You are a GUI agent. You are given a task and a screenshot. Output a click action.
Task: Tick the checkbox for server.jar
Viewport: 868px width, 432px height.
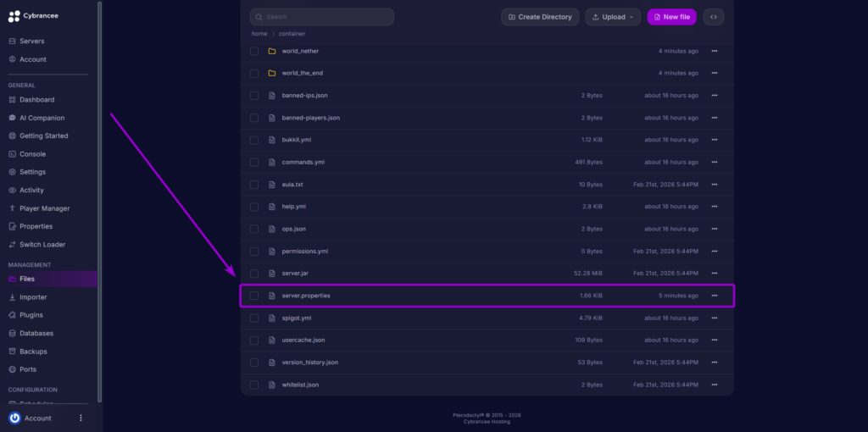click(254, 274)
